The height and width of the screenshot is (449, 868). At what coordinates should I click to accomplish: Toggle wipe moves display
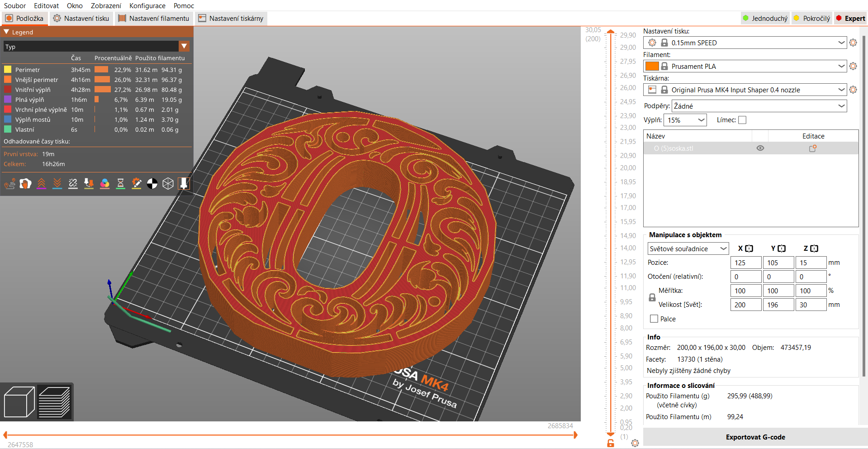25,183
